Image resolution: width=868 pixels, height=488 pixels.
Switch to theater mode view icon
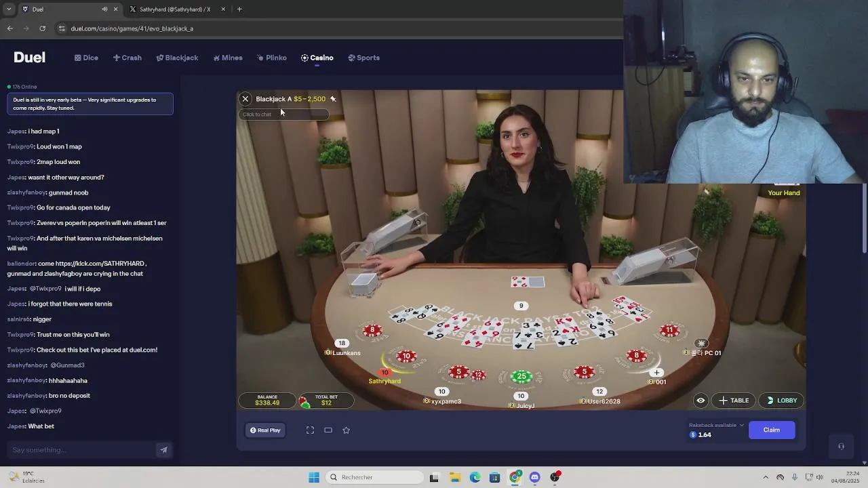(328, 430)
